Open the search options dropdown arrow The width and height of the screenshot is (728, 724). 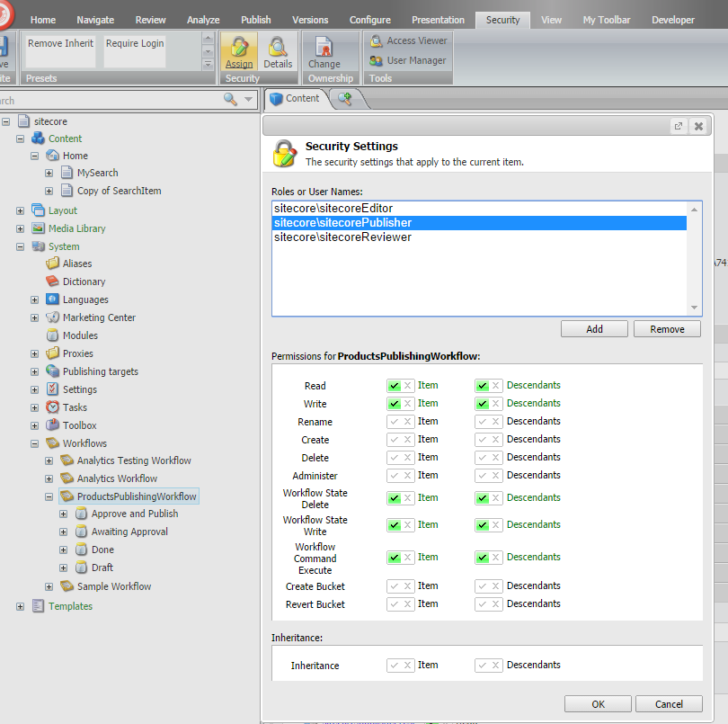248,99
